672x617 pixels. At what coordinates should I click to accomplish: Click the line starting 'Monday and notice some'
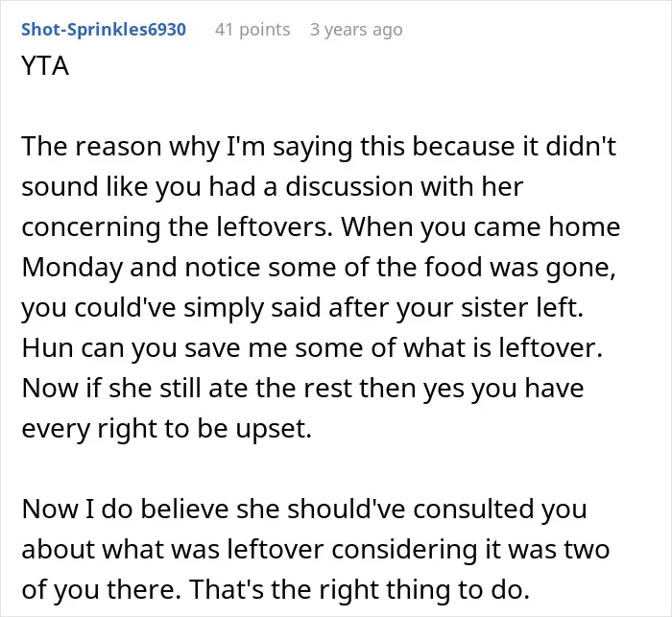pos(319,268)
